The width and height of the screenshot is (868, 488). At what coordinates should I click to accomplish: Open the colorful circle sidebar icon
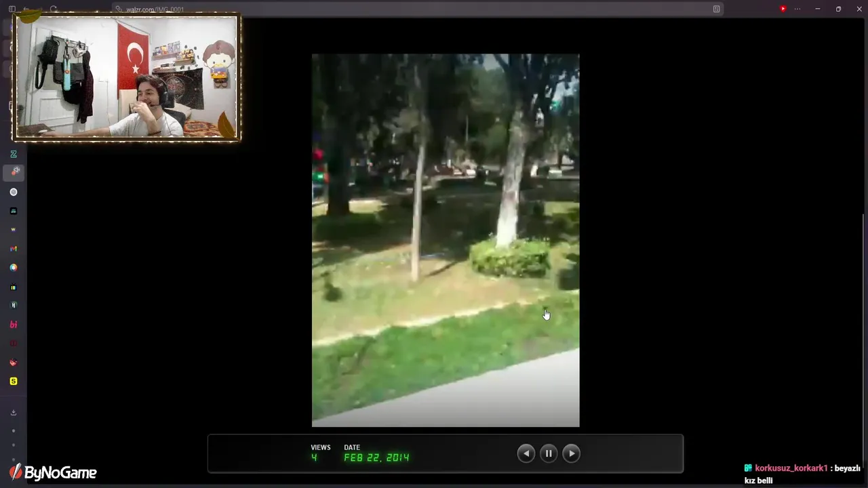[x=13, y=268]
